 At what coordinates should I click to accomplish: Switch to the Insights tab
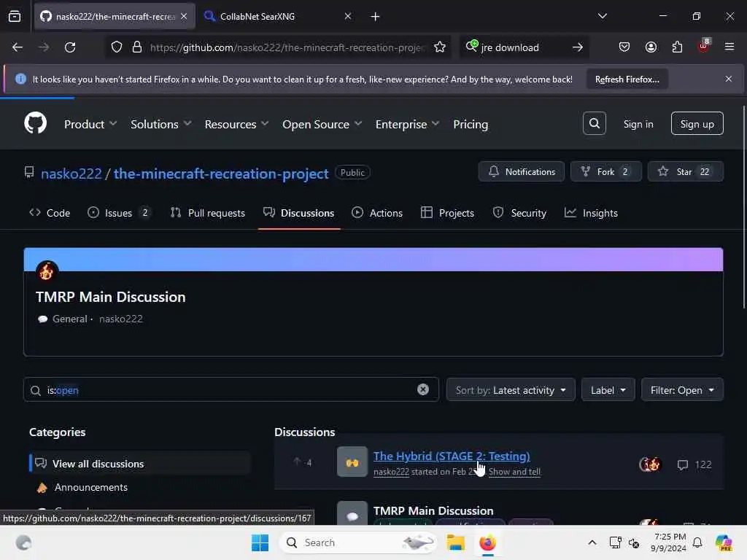[x=591, y=213]
